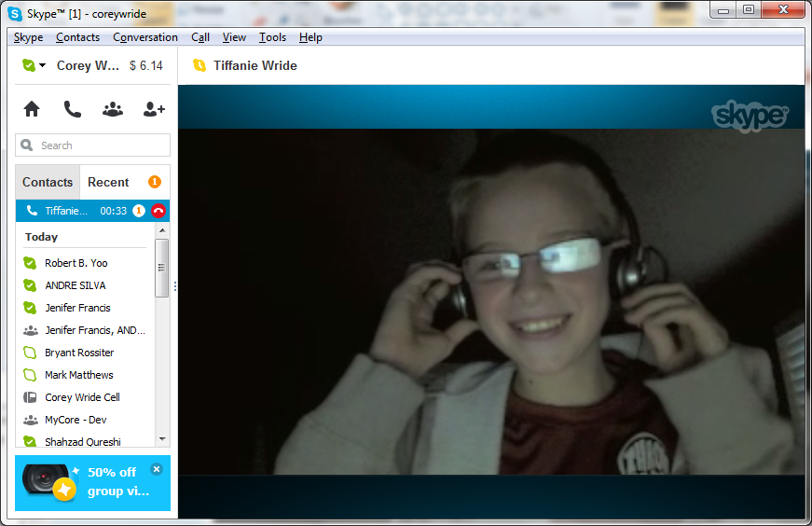Maximize the Skype window
Image resolution: width=812 pixels, height=526 pixels.
coord(749,10)
